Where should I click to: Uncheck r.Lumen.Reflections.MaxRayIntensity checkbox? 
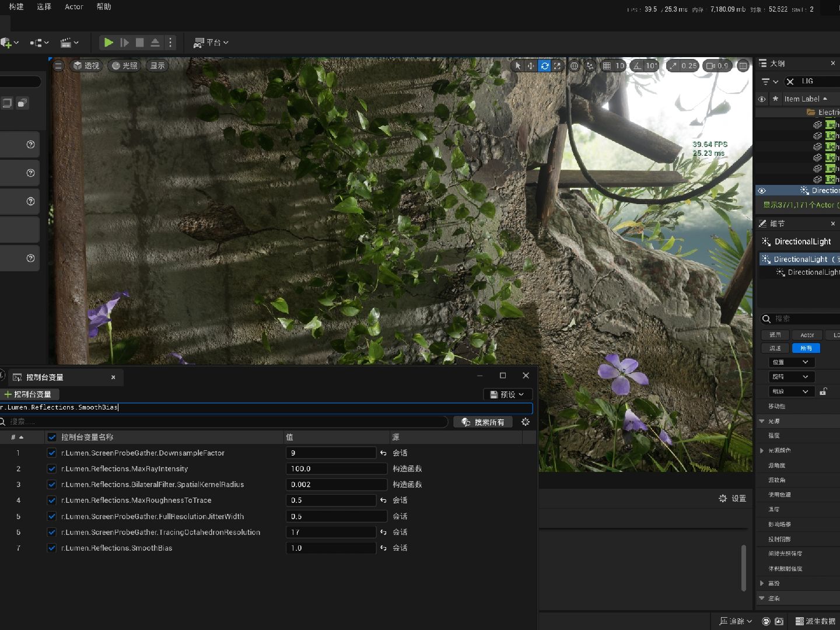coord(52,469)
